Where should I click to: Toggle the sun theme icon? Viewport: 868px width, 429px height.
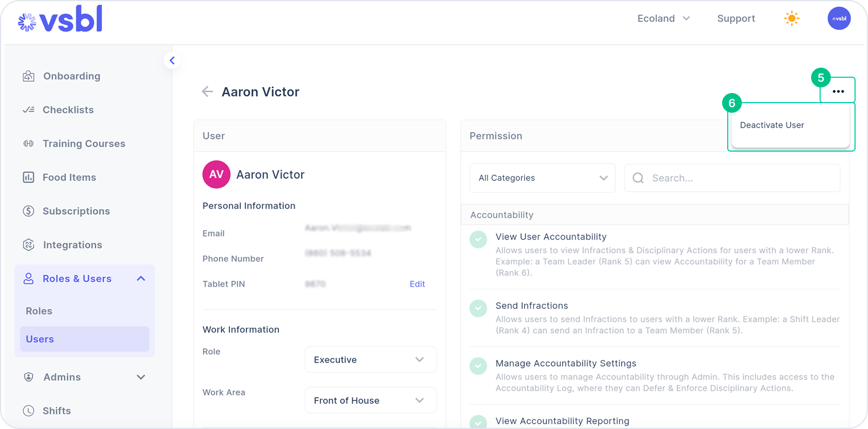[x=791, y=19]
